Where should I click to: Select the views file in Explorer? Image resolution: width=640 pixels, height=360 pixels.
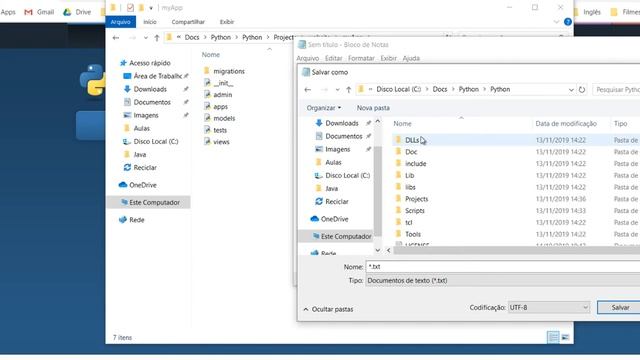(x=221, y=142)
